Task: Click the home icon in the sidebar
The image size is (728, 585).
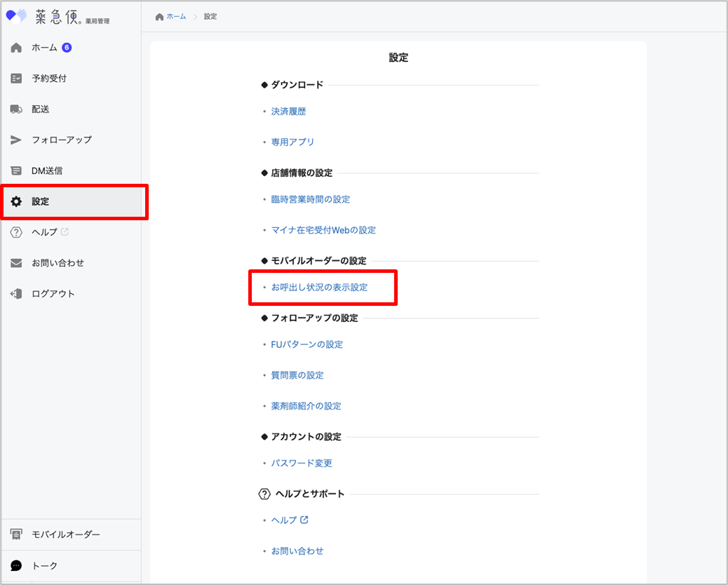Action: tap(16, 48)
